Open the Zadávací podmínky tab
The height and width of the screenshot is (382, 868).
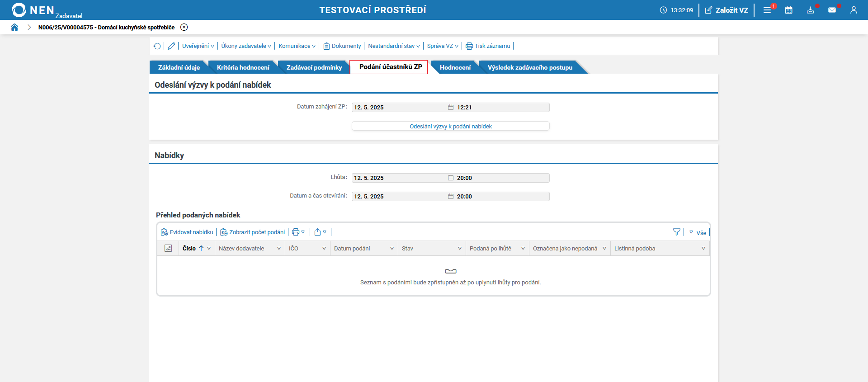tap(314, 67)
